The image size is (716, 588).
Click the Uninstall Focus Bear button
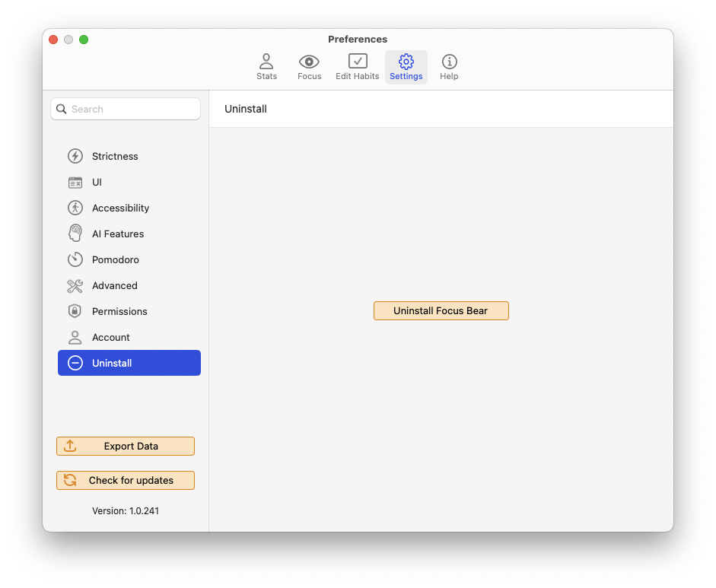coord(441,311)
